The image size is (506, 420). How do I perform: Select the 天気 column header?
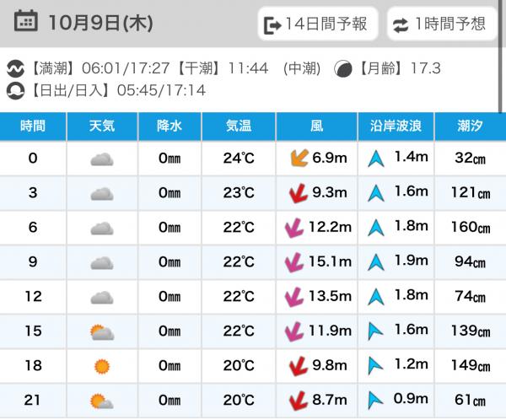tap(102, 127)
